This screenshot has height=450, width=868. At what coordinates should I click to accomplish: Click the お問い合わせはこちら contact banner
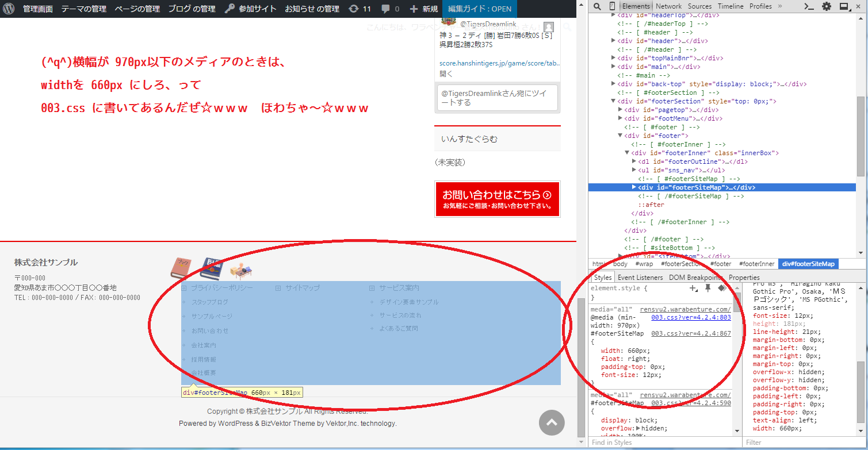(x=498, y=199)
